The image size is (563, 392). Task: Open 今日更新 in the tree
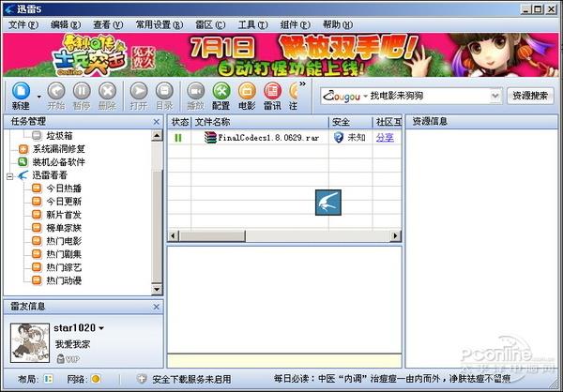tap(64, 202)
